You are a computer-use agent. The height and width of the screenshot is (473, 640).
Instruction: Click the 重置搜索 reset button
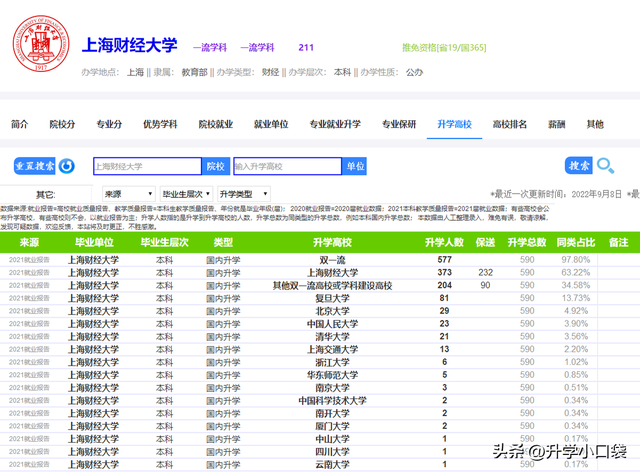click(35, 166)
